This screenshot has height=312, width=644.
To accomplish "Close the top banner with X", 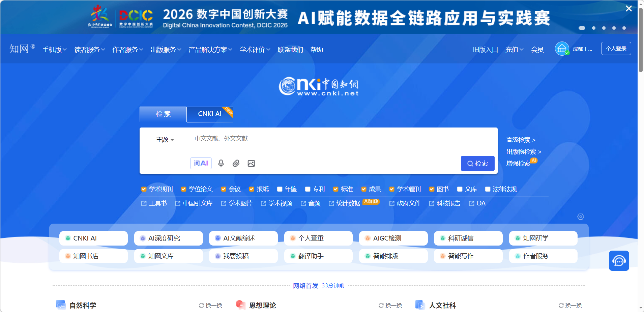I will click(629, 8).
